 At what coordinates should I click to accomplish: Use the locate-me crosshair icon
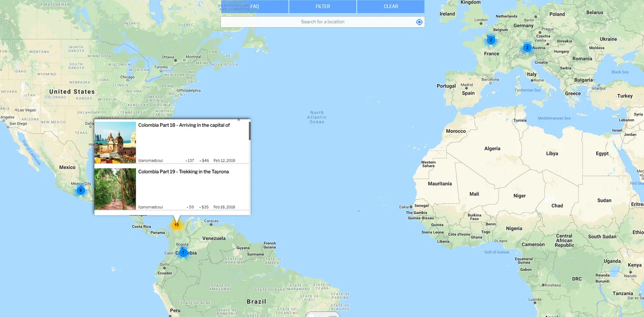pos(420,22)
